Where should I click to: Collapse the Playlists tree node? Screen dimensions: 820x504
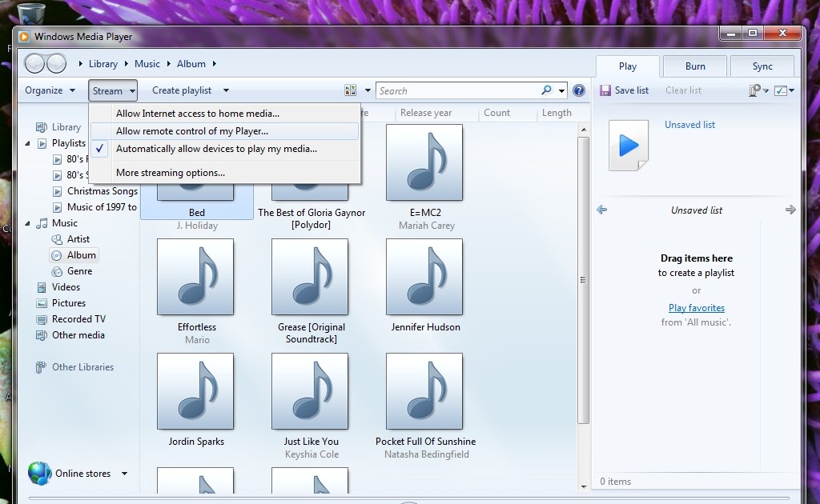tap(28, 143)
